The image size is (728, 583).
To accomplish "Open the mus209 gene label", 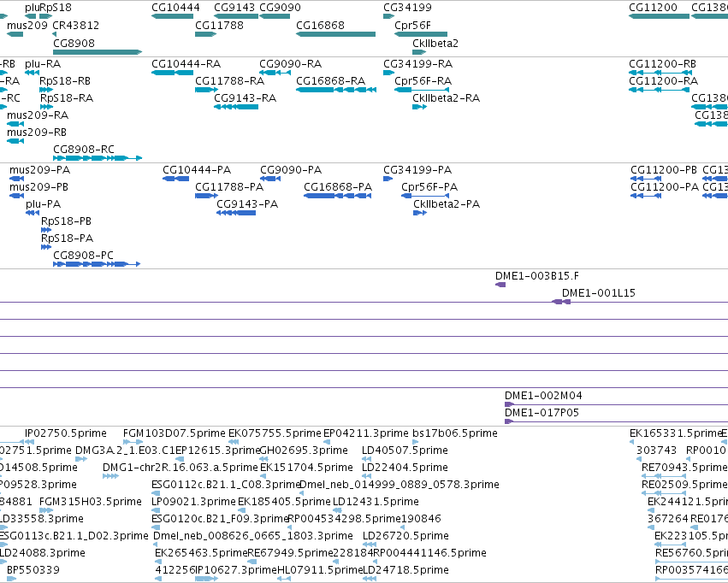I will tap(27, 25).
